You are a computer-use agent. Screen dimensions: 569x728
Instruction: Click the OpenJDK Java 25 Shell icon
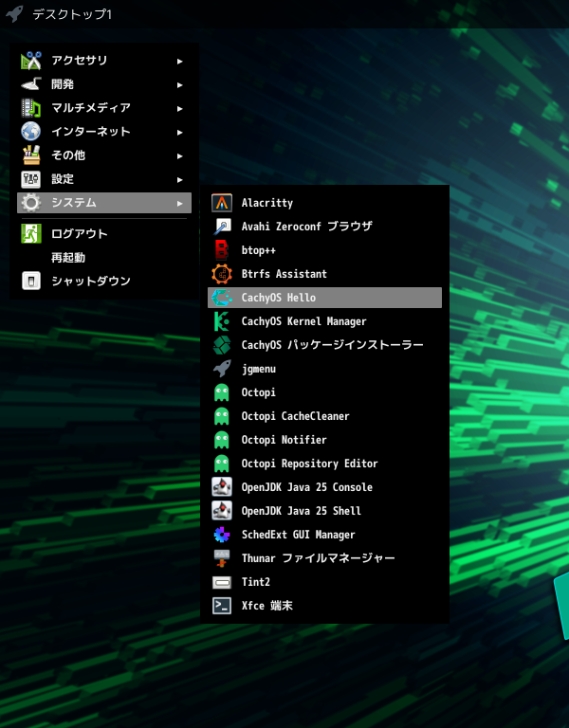click(x=222, y=511)
